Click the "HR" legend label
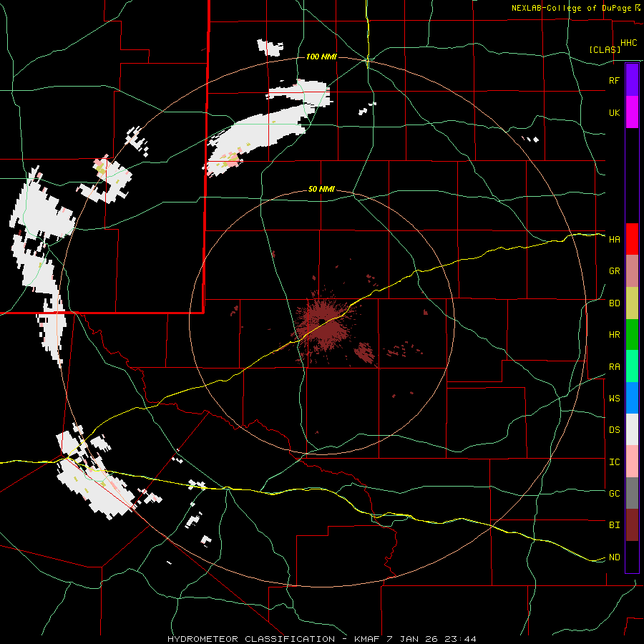 point(615,335)
